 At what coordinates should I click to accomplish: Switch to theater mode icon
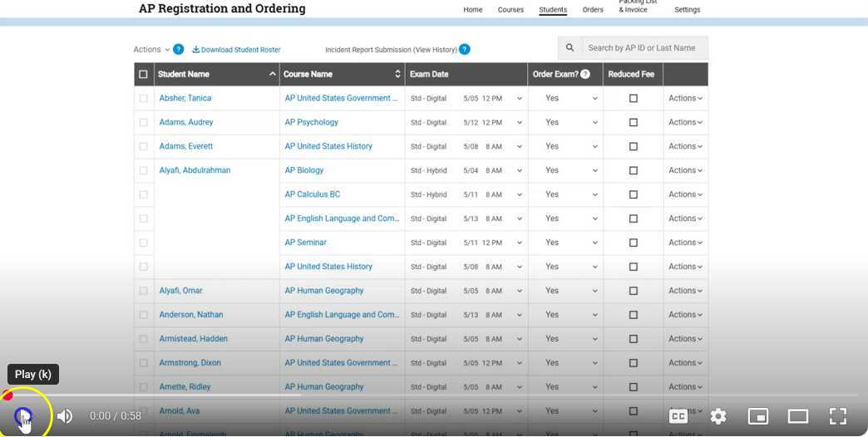(797, 416)
